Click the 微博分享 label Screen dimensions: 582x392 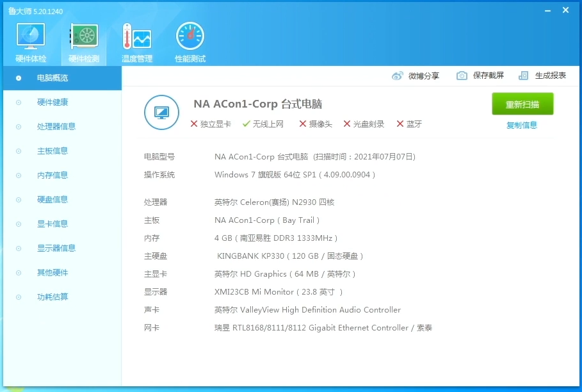click(424, 76)
